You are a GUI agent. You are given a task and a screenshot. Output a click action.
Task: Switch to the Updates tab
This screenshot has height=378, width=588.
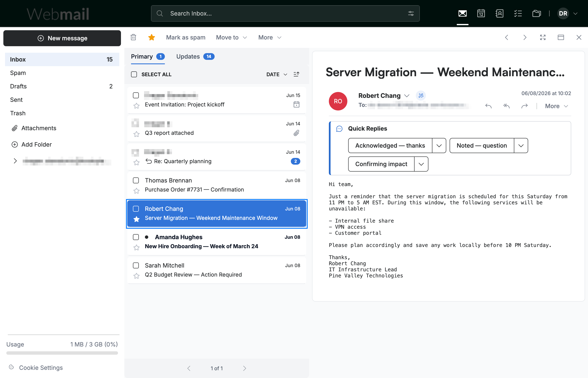click(195, 56)
